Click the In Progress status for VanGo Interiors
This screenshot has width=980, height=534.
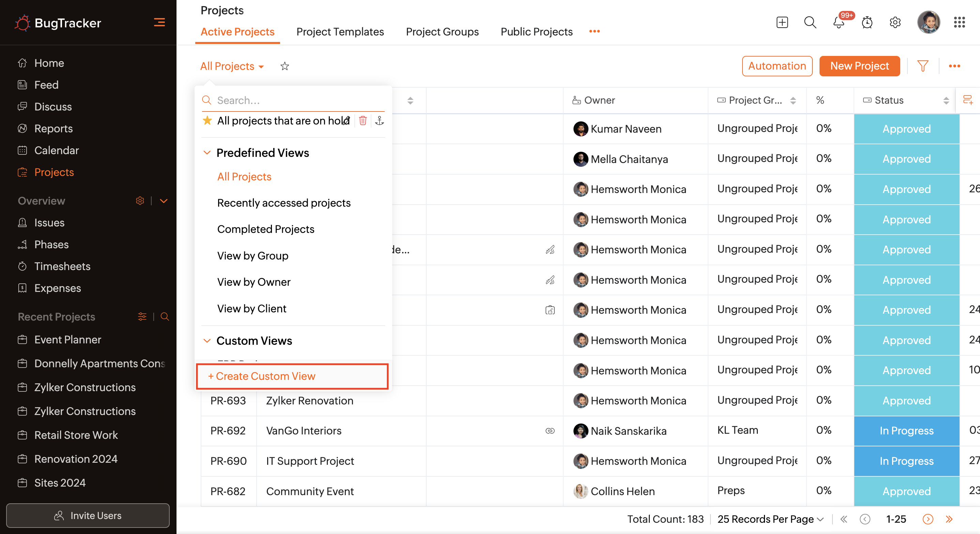906,431
